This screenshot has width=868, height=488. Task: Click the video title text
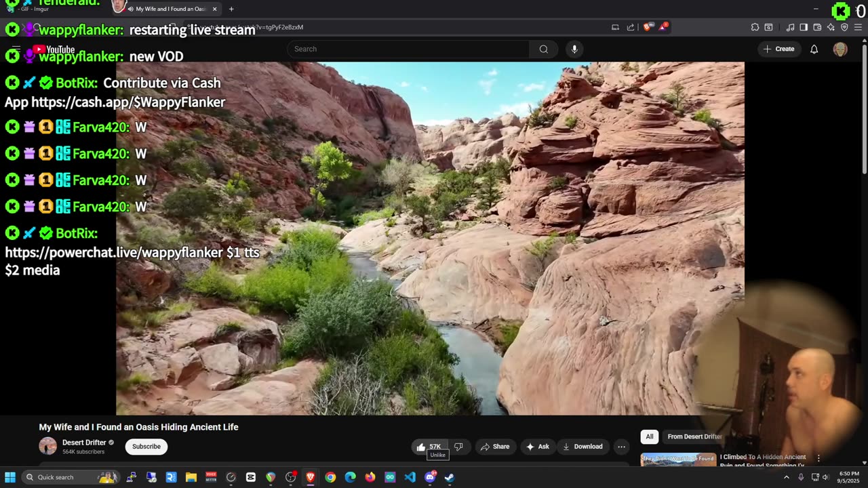[x=138, y=427]
